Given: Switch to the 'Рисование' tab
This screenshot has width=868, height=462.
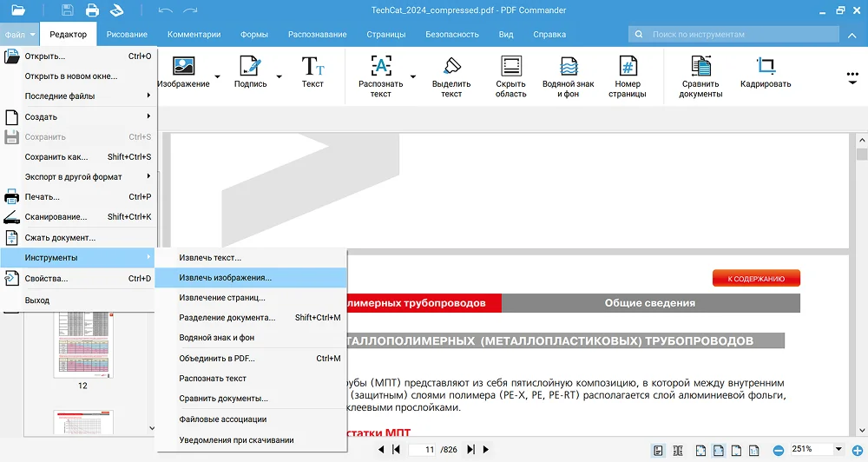Looking at the screenshot, I should 127,35.
